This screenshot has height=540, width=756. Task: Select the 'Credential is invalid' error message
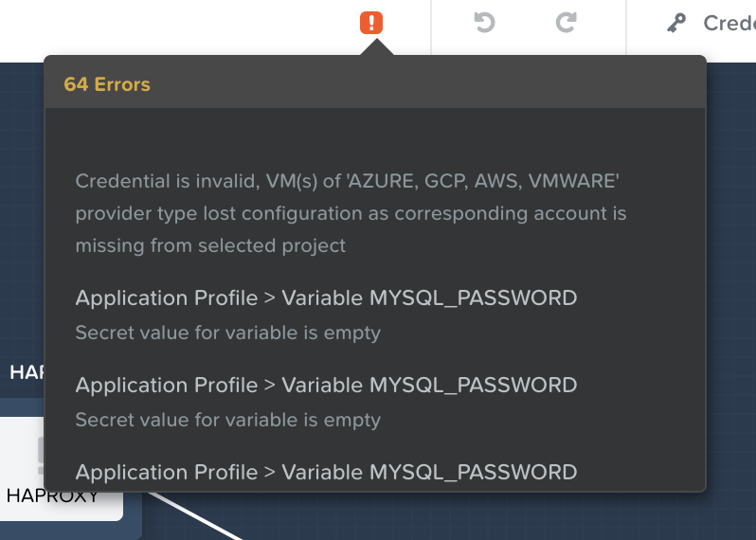click(x=351, y=213)
